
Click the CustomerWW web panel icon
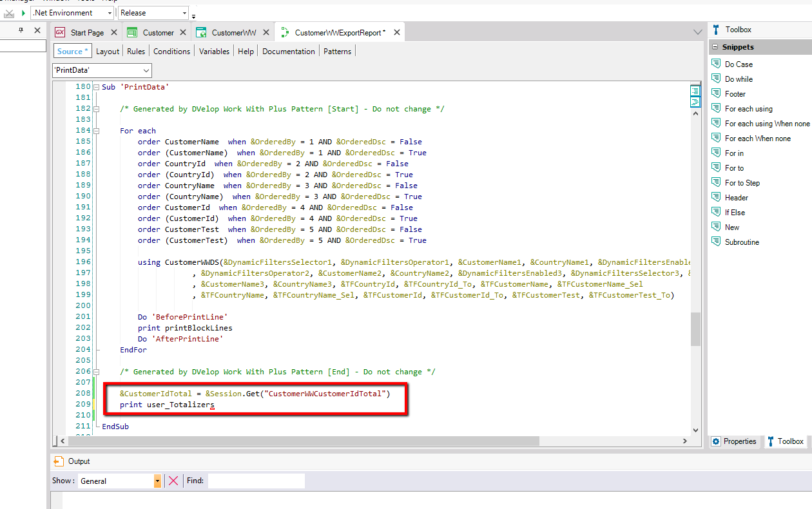(201, 33)
